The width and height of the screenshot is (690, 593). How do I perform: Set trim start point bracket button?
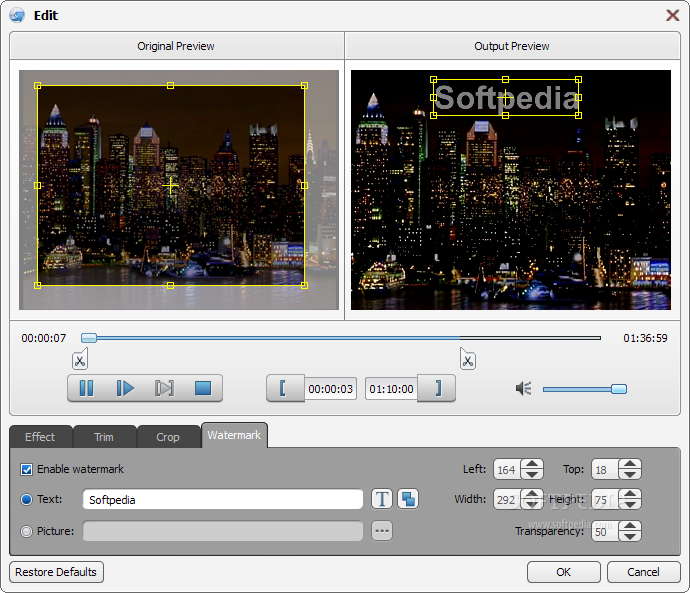click(x=285, y=388)
